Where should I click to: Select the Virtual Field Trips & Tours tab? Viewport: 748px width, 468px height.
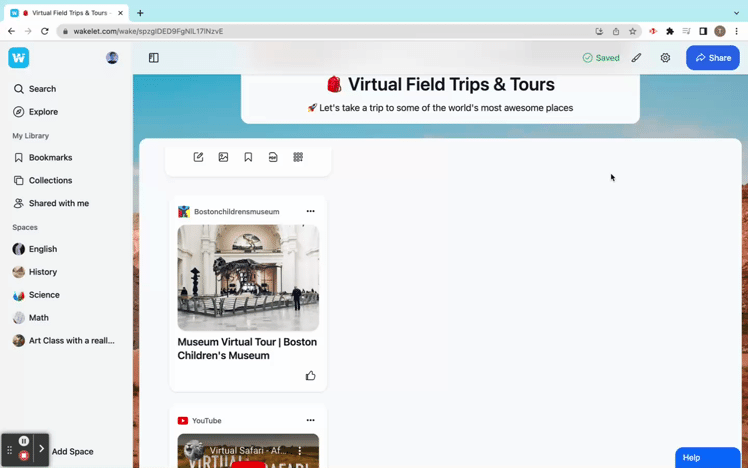[x=67, y=13]
